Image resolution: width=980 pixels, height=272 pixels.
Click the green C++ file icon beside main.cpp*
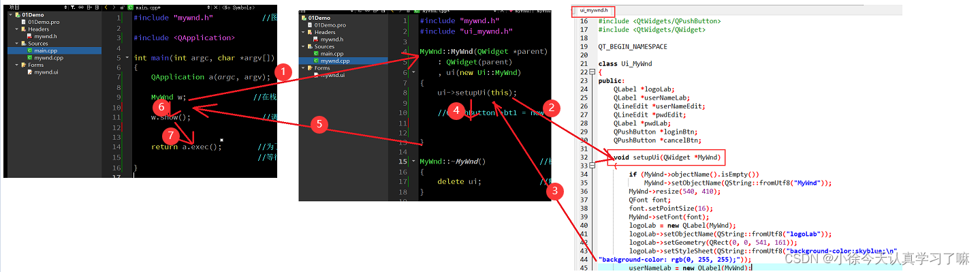130,7
